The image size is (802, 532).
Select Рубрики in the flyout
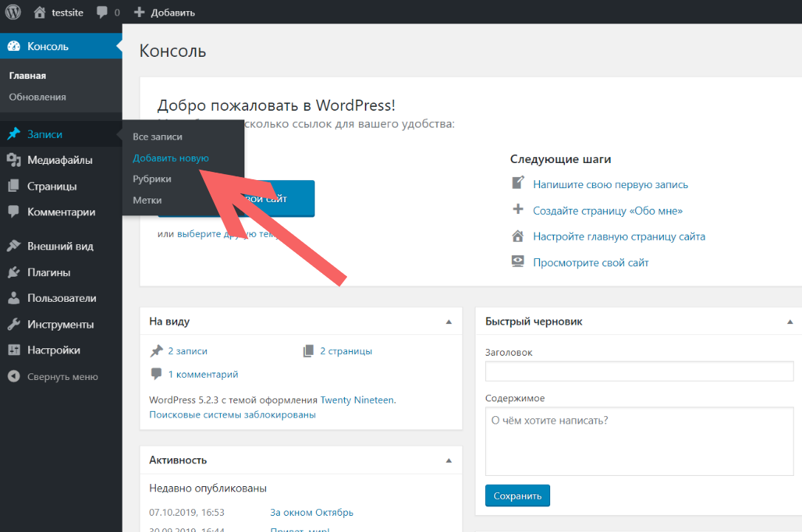point(152,179)
